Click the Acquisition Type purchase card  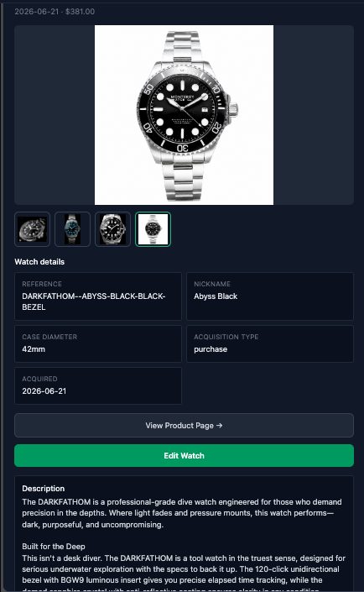(x=270, y=344)
